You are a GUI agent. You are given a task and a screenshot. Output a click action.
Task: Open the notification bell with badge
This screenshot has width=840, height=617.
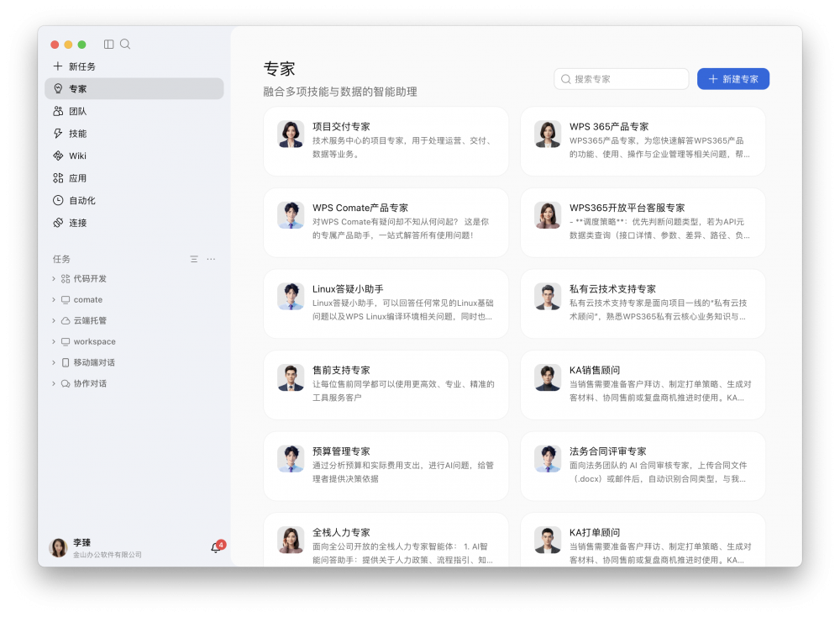(x=217, y=546)
